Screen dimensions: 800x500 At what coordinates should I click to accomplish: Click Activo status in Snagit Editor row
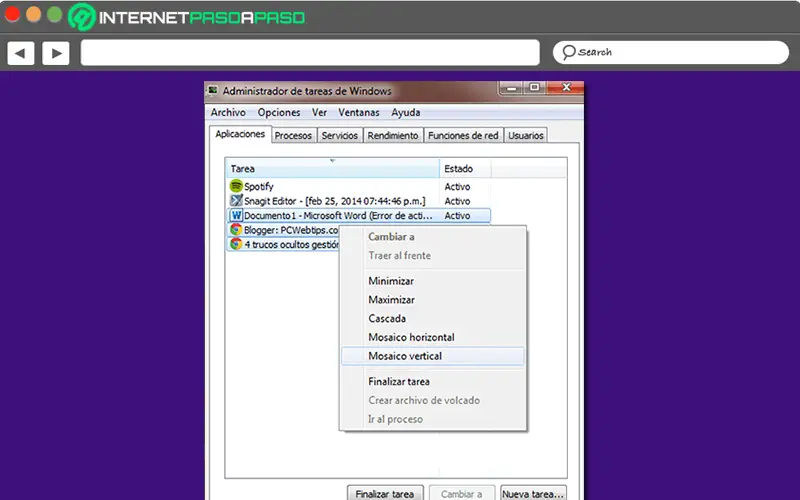pos(457,201)
